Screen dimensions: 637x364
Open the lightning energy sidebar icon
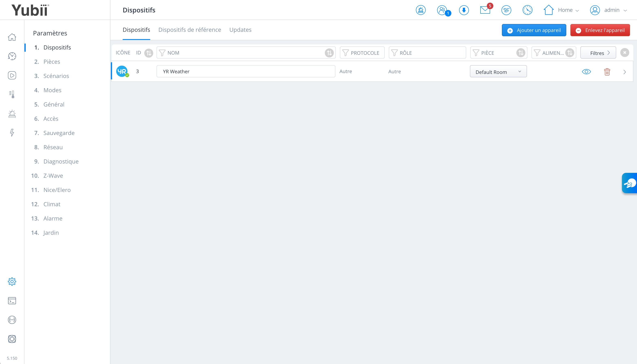12,133
